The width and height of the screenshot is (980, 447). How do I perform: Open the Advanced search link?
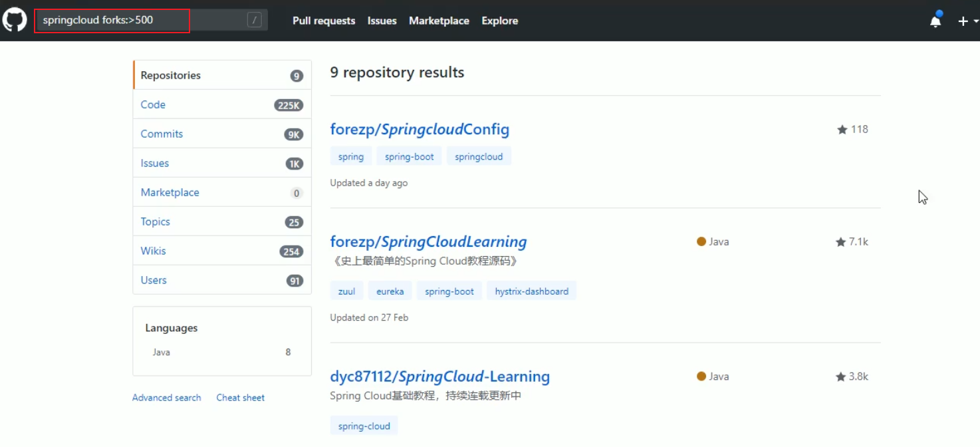tap(166, 397)
